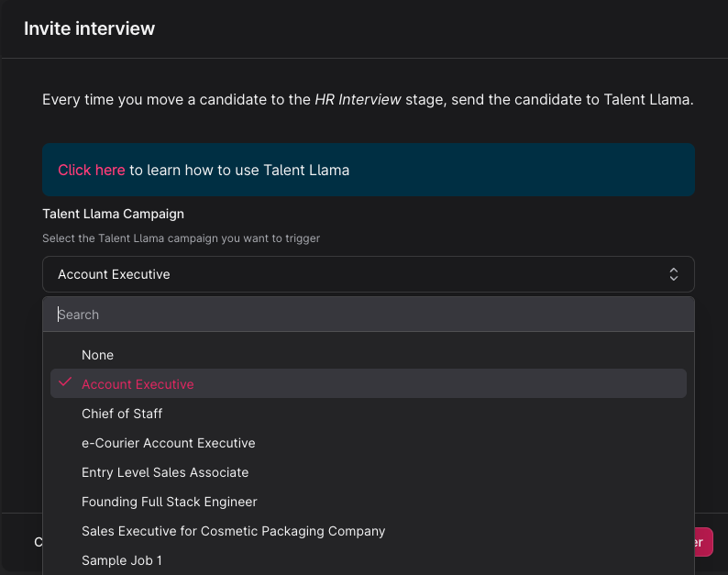Focus the Search field

point(369,315)
